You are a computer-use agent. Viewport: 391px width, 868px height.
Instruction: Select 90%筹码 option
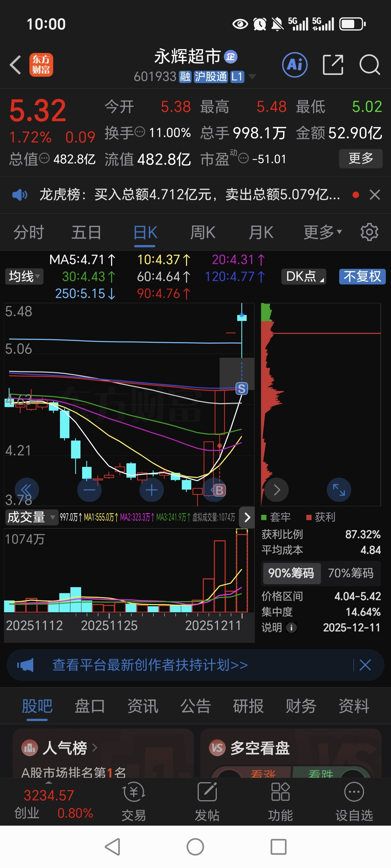[x=291, y=573]
